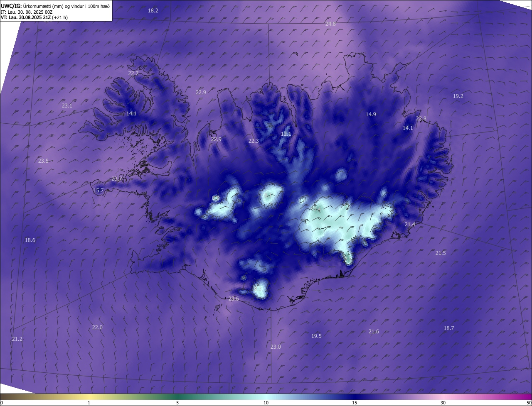The height and width of the screenshot is (406, 532).
Task: Click the 23.7 value label
Action: (117, 179)
